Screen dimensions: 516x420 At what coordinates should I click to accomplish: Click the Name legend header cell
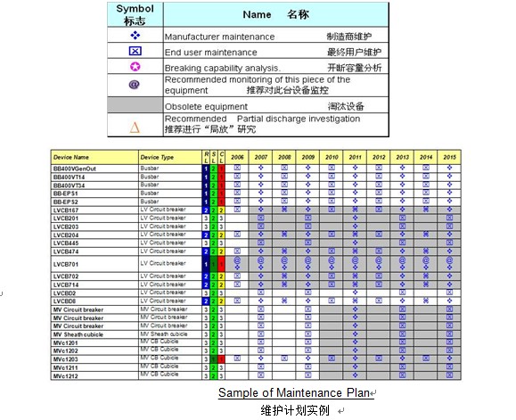[275, 15]
